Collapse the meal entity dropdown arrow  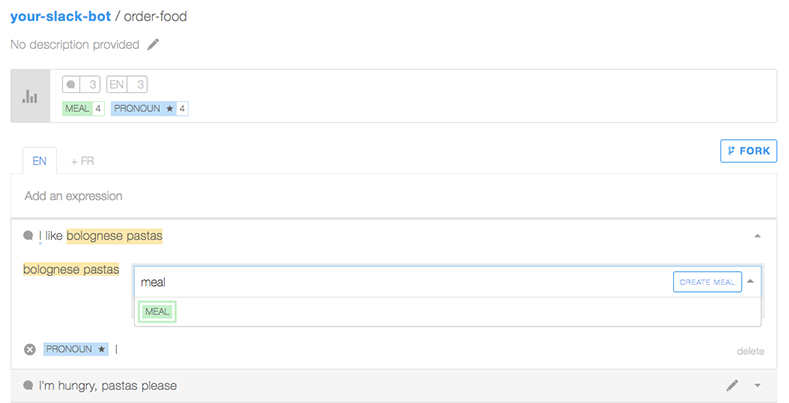750,281
